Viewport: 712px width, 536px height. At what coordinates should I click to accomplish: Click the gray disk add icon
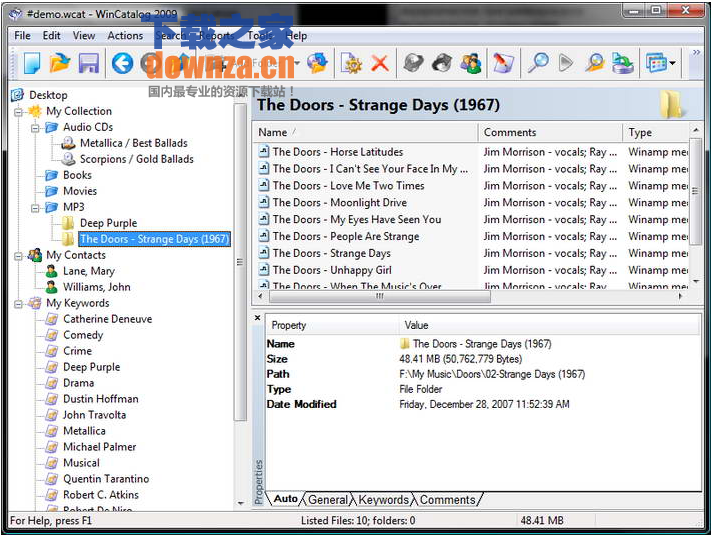pyautogui.click(x=413, y=63)
